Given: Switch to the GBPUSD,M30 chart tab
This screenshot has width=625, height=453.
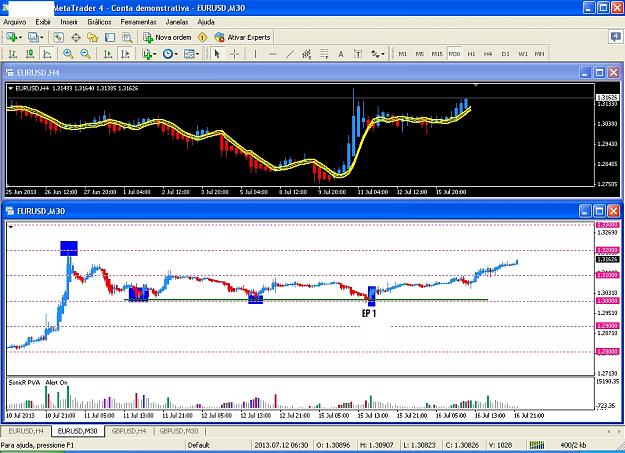Looking at the screenshot, I should (x=179, y=431).
